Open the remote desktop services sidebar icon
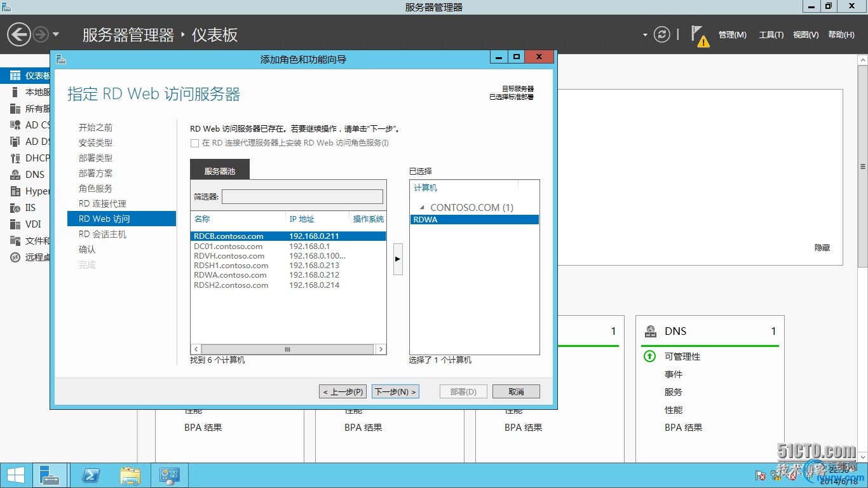 (15, 257)
